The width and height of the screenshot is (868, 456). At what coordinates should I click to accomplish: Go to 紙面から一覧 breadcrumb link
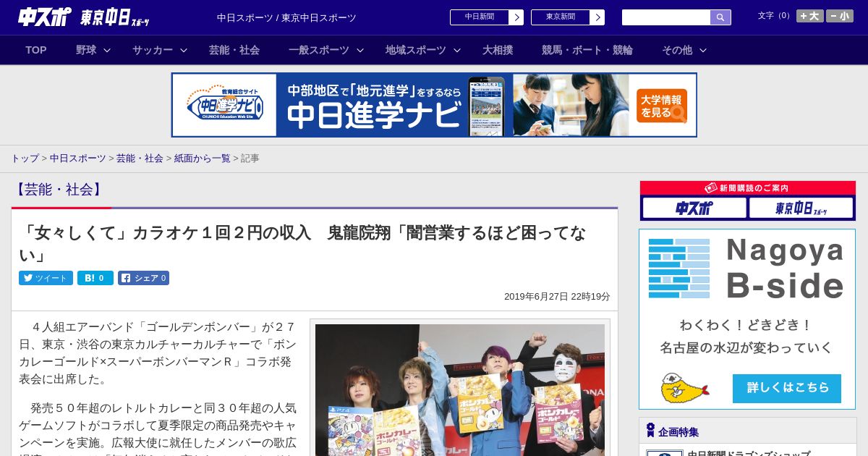(x=202, y=158)
